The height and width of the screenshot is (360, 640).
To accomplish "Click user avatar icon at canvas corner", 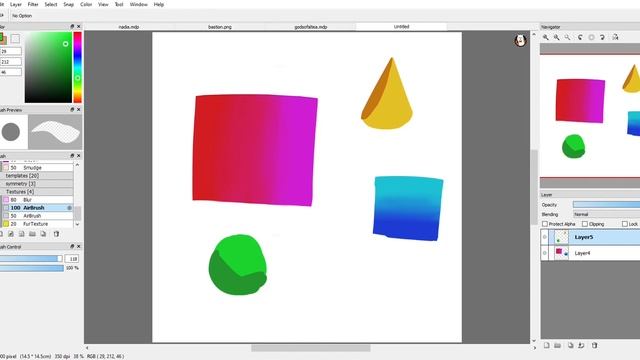I will [520, 40].
